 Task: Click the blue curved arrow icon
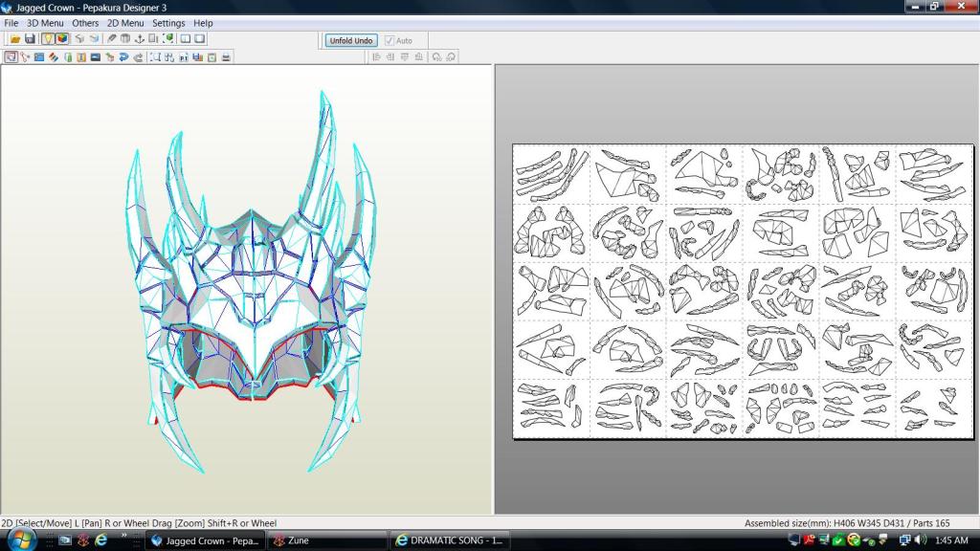click(x=123, y=57)
